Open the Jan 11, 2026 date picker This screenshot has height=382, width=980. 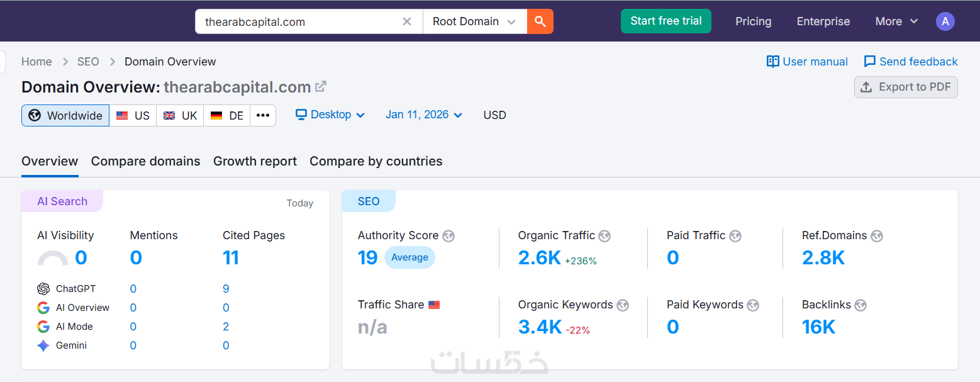(x=424, y=115)
